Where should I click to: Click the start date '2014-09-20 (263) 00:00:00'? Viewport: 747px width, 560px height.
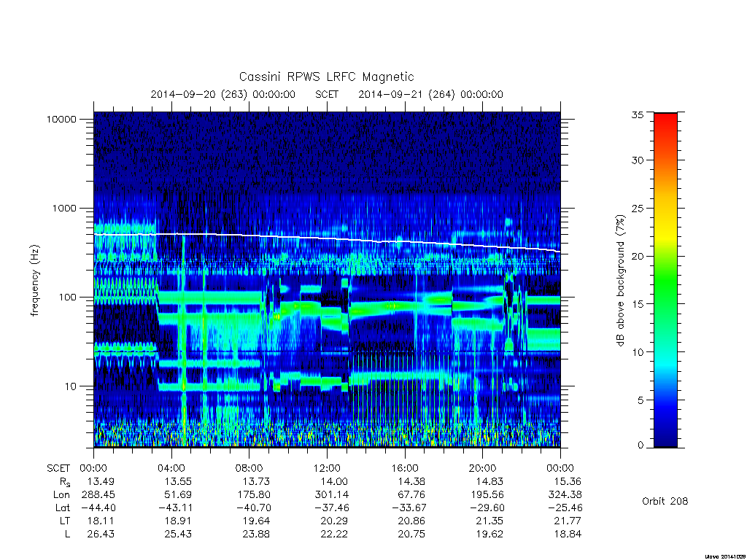point(223,94)
